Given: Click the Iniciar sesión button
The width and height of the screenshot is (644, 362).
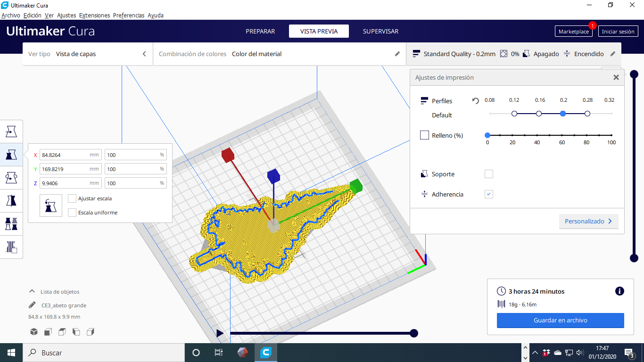Looking at the screenshot, I should [x=618, y=32].
